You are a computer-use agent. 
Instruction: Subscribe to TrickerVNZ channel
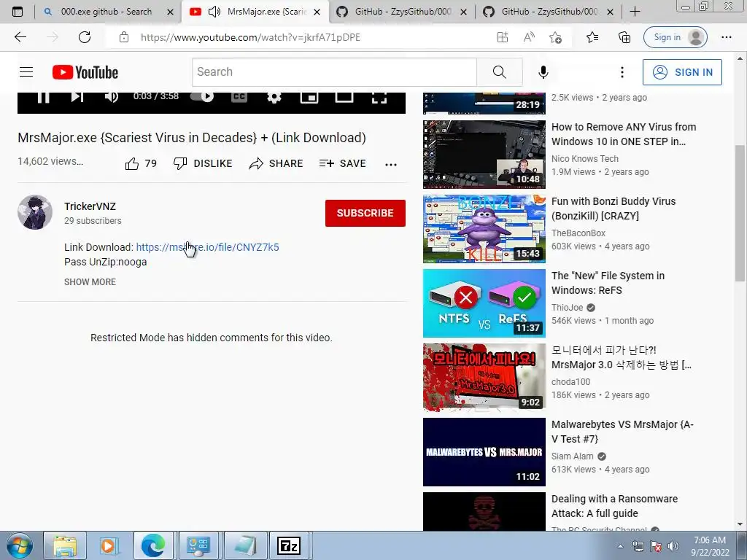tap(365, 213)
